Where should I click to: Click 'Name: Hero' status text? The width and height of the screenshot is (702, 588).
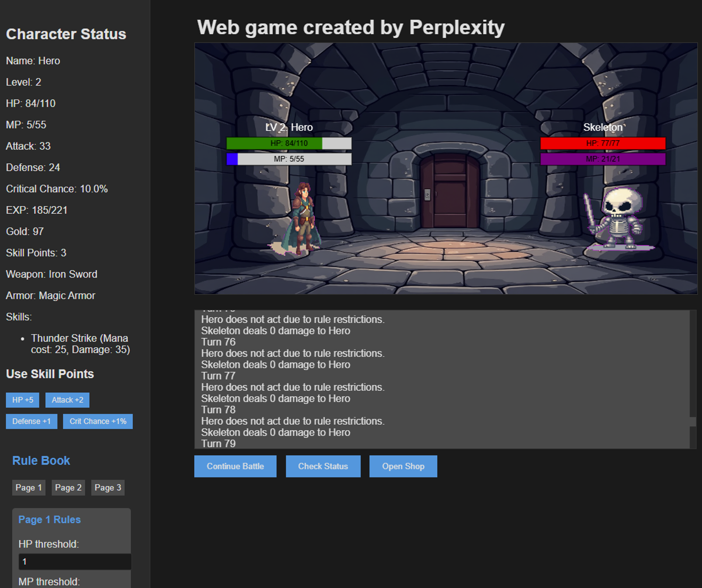click(33, 61)
